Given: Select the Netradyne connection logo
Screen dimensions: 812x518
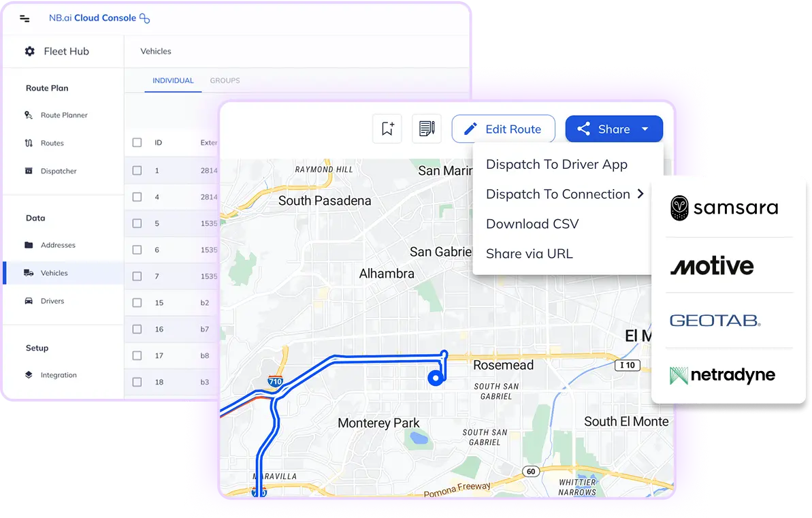Looking at the screenshot, I should 722,374.
